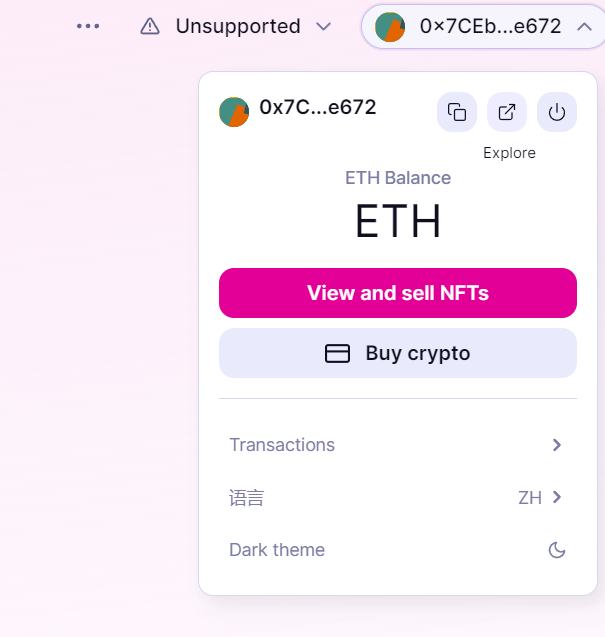Expand Transactions with its chevron arrow
The image size is (605, 637).
[557, 445]
